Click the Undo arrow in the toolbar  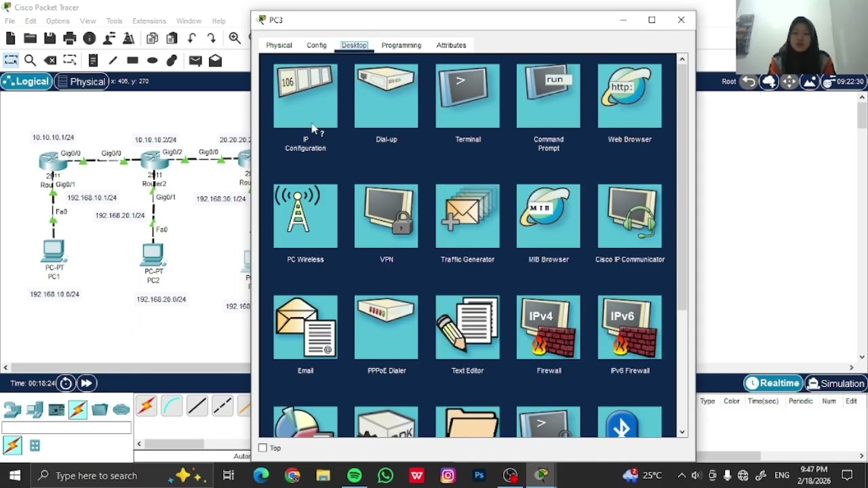point(192,39)
